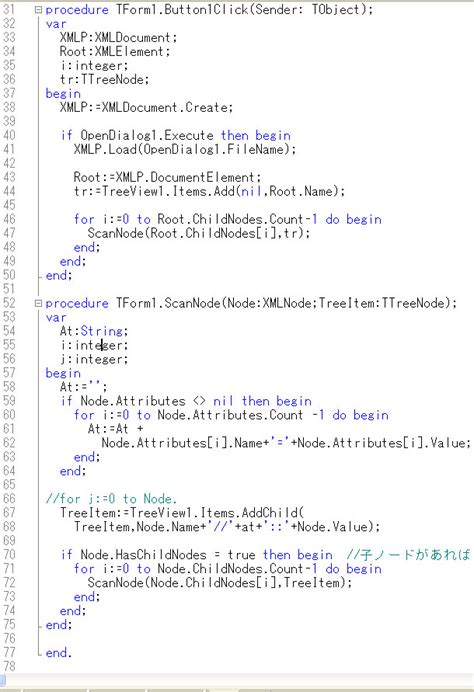
Task: Place cursor in the commented //for j:=0 line
Action: pos(111,499)
